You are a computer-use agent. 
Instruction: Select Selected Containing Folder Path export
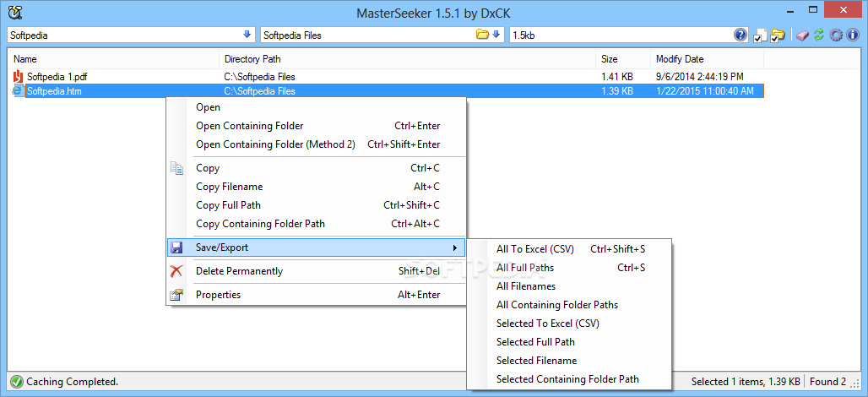coord(569,379)
